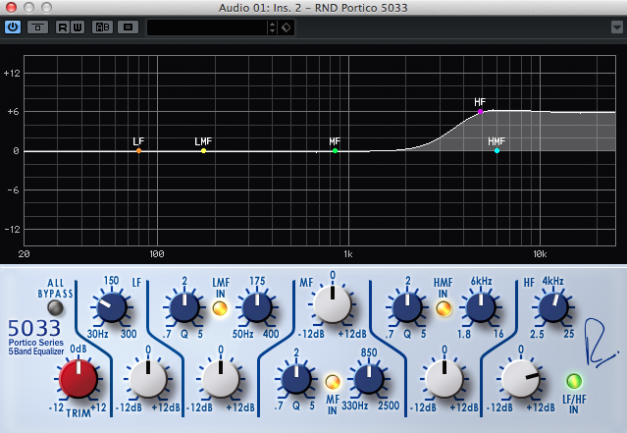The image size is (627, 433).
Task: Toggle the HMF IN button
Action: pyautogui.click(x=443, y=308)
